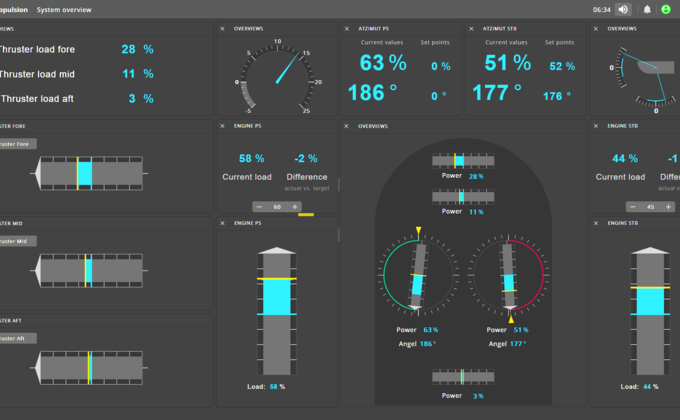Open the green user profile icon
Viewport: 680px width, 420px height.
click(x=666, y=9)
